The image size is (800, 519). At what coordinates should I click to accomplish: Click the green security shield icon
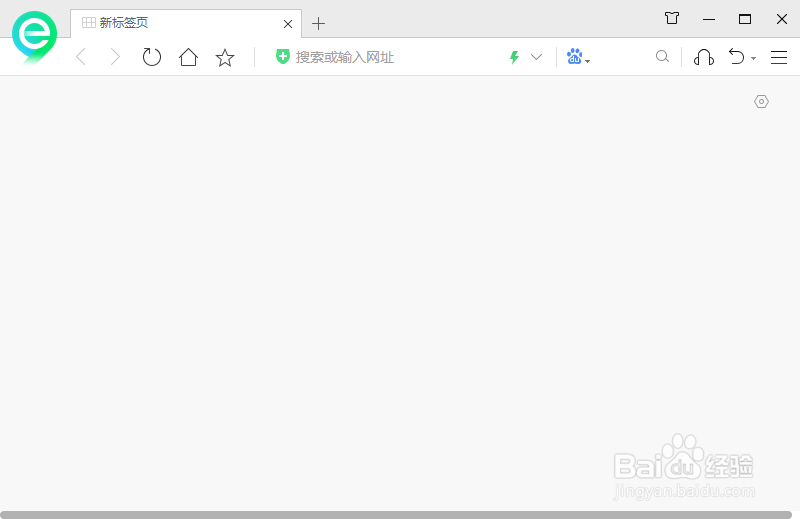coord(283,57)
